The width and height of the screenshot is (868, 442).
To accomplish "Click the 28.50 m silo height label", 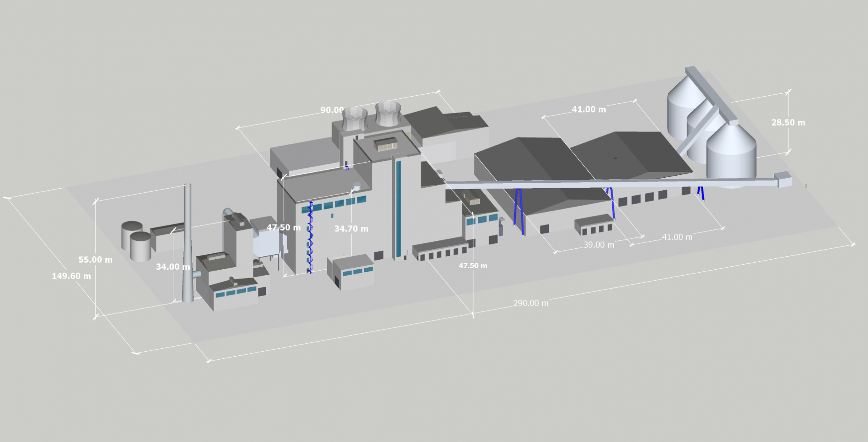I will (788, 123).
